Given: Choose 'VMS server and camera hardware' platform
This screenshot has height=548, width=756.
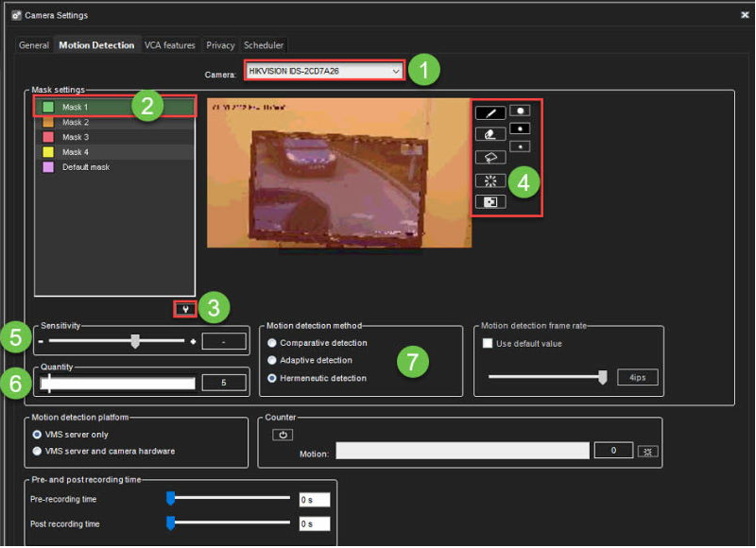Looking at the screenshot, I should click(38, 451).
